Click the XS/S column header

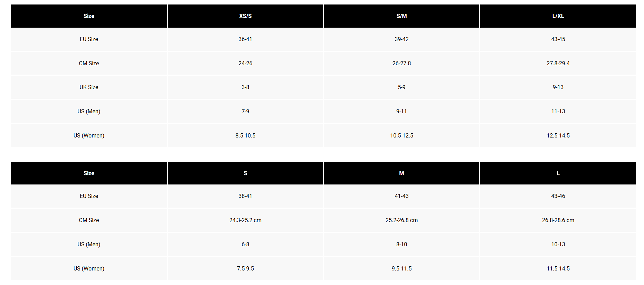click(x=245, y=16)
